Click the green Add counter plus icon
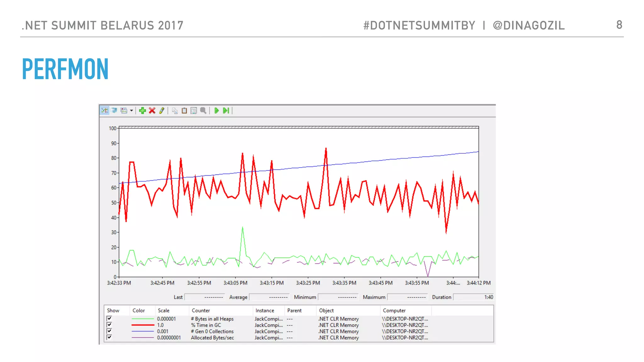 (x=142, y=111)
